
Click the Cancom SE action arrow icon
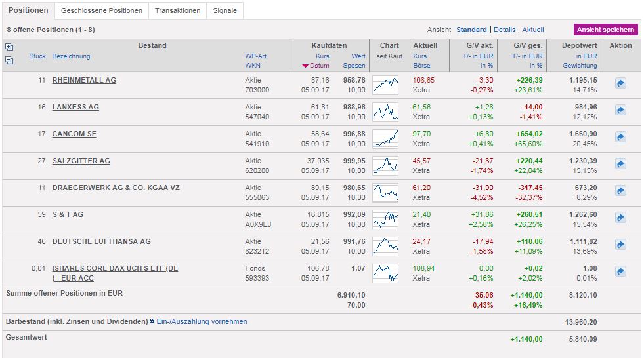coord(620,137)
